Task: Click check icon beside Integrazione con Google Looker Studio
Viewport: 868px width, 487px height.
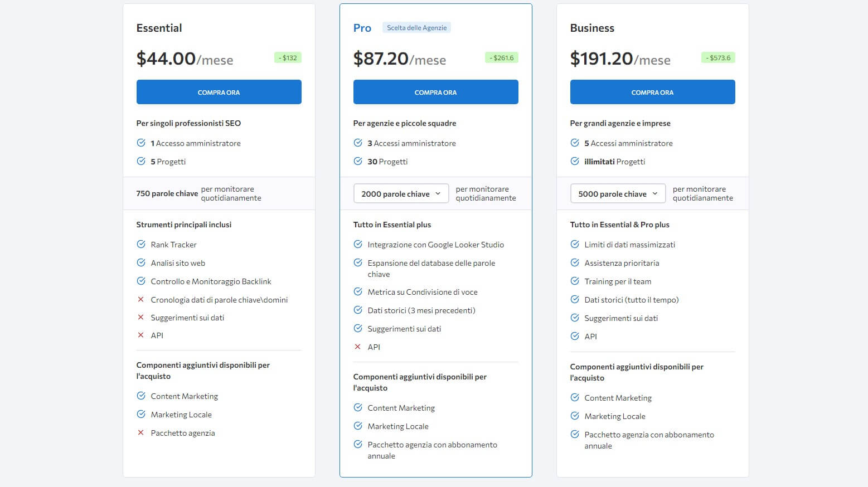Action: coord(358,244)
